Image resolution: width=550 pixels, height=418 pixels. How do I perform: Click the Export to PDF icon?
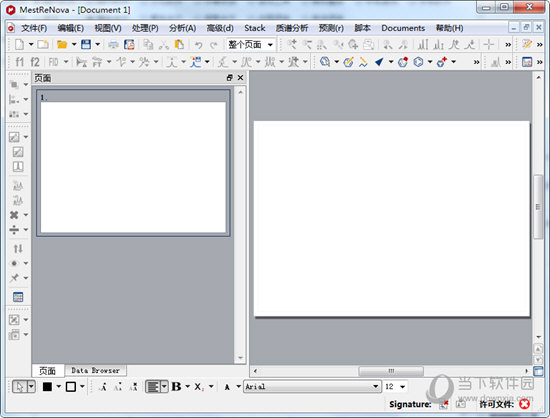(129, 45)
